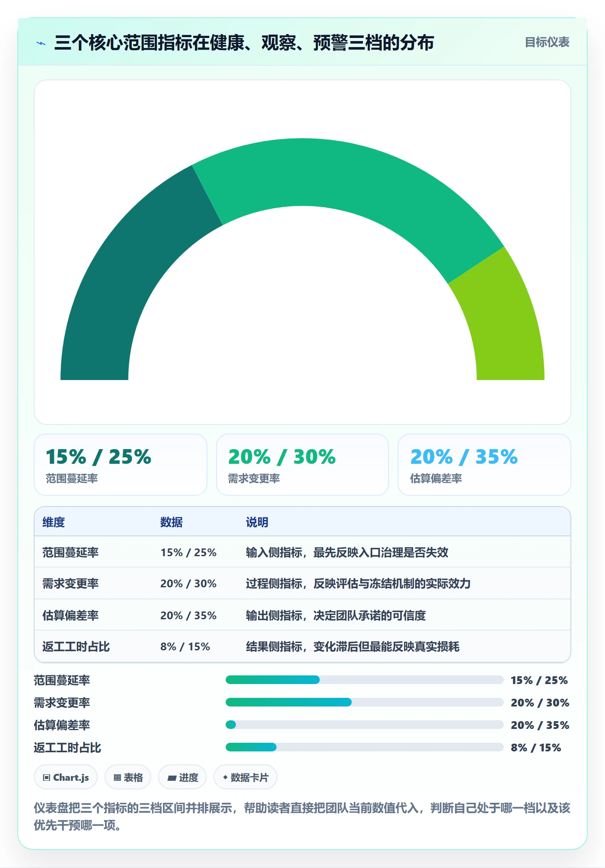Image resolution: width=605 pixels, height=868 pixels.
Task: Click the 需求变更率 progress bar
Action: [x=365, y=702]
